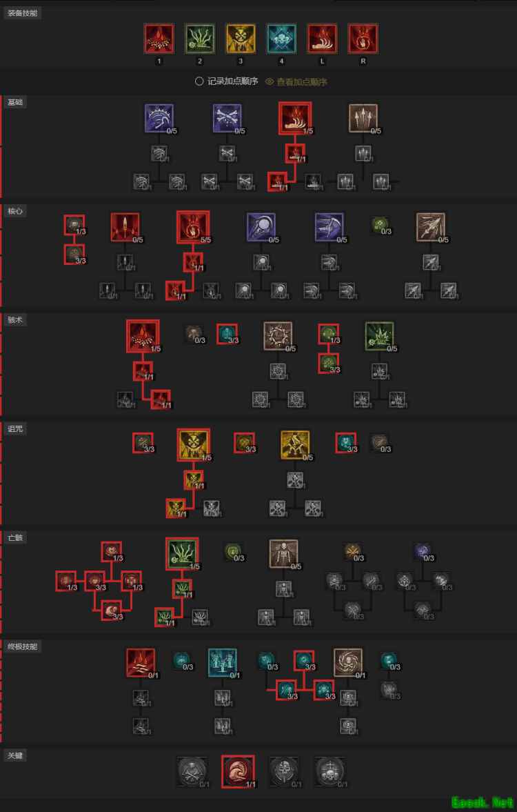Select the highlighted 1/1 passive in 关键 section
517x812 pixels.
coord(238,771)
